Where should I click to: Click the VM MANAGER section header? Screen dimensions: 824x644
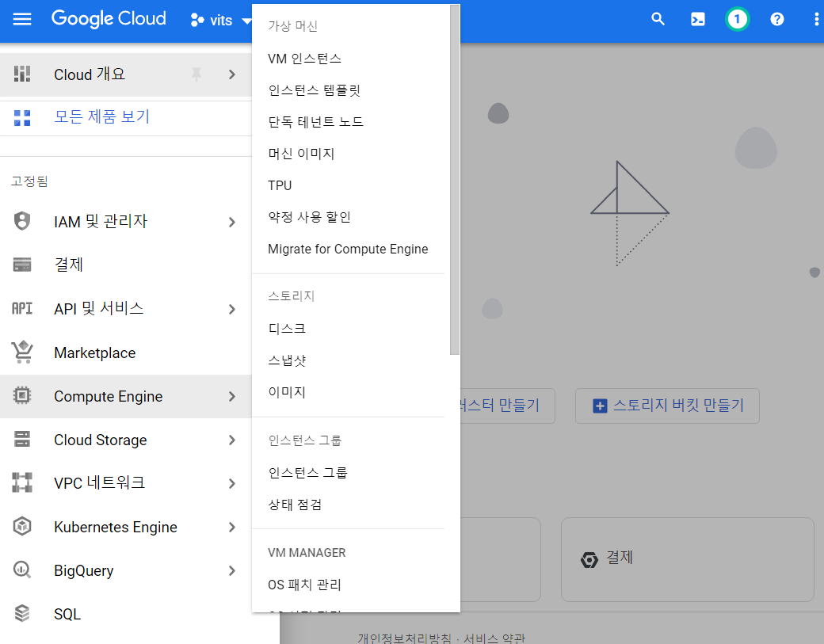pos(307,553)
